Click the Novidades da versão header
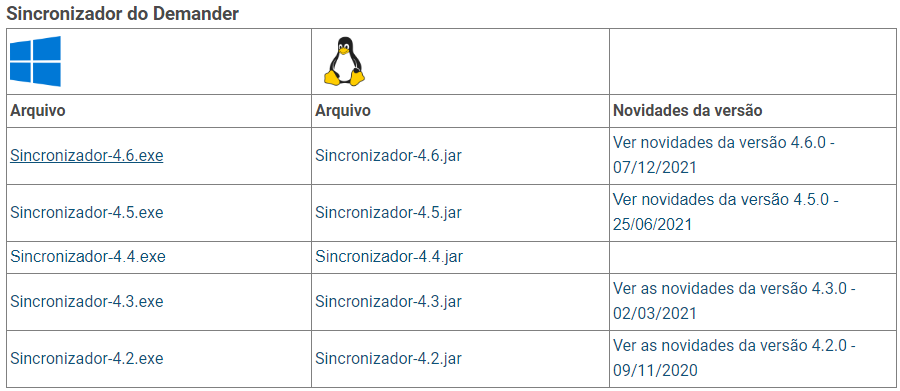The width and height of the screenshot is (900, 391). [688, 110]
